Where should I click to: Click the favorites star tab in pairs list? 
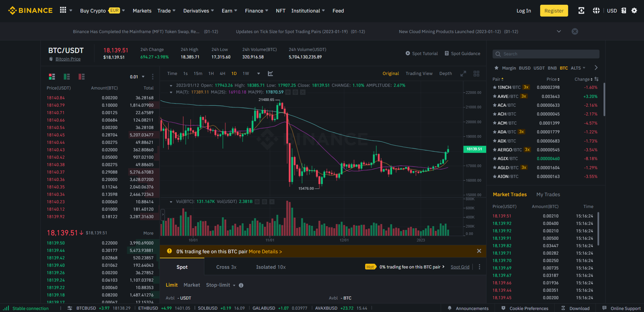pyautogui.click(x=496, y=68)
